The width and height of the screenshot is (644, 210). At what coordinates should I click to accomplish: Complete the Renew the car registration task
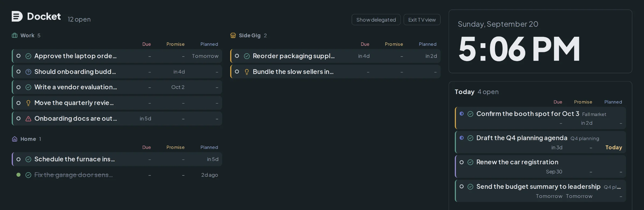(462, 162)
